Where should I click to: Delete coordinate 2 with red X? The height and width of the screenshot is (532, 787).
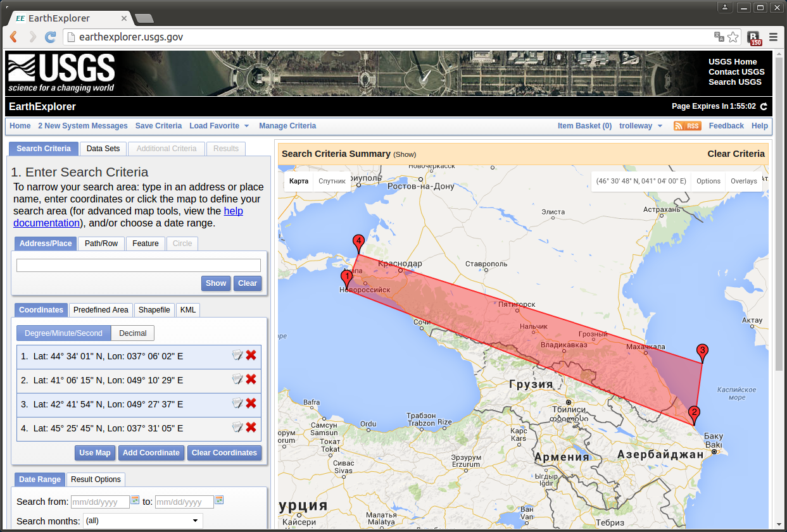pos(251,380)
